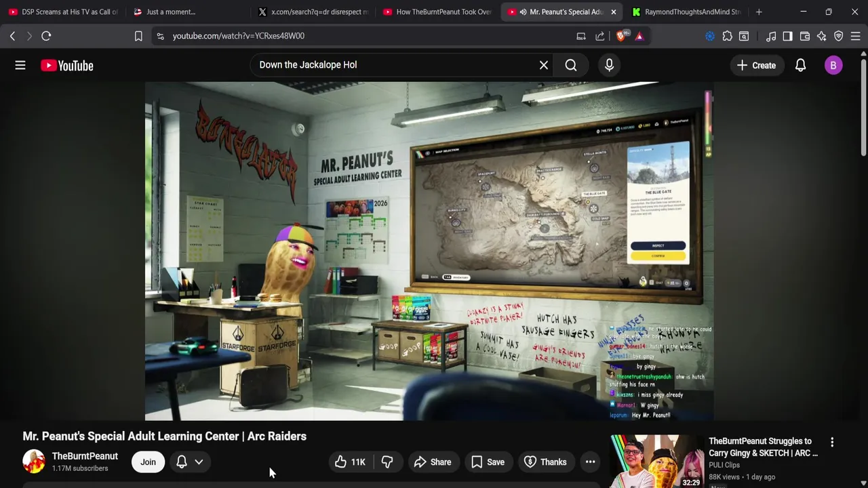The height and width of the screenshot is (488, 868).
Task: Open the music note playlist icon
Action: [x=771, y=36]
